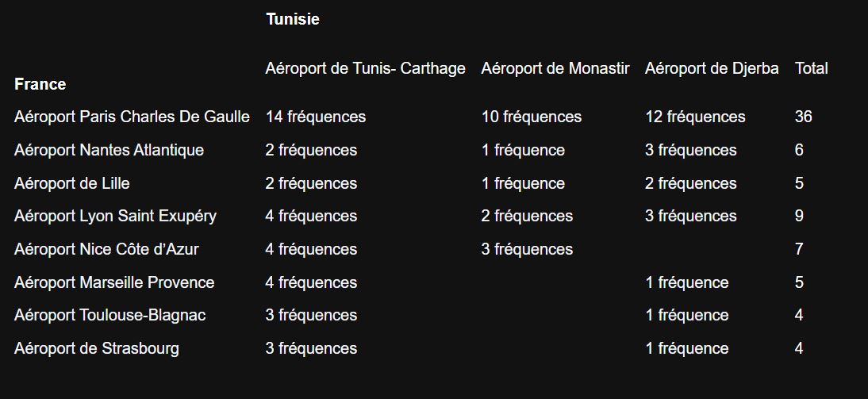Select total value 9 for Lyon
The width and height of the screenshot is (868, 399).
pos(799,217)
